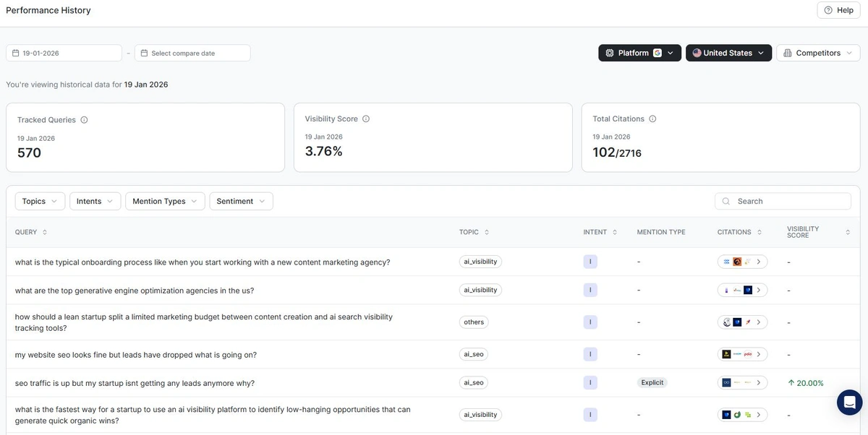This screenshot has height=435, width=868.
Task: Open the Intents filter dropdown
Action: point(95,201)
